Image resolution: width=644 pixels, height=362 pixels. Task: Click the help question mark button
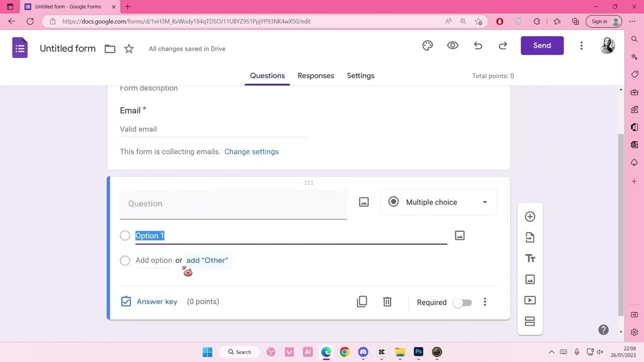603,330
